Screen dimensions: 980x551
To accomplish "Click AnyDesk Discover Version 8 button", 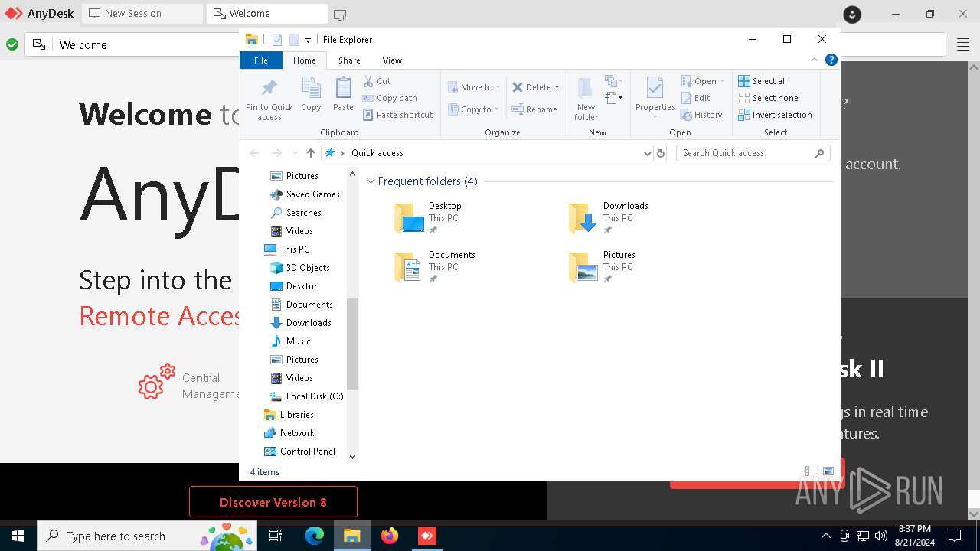I will (x=273, y=502).
